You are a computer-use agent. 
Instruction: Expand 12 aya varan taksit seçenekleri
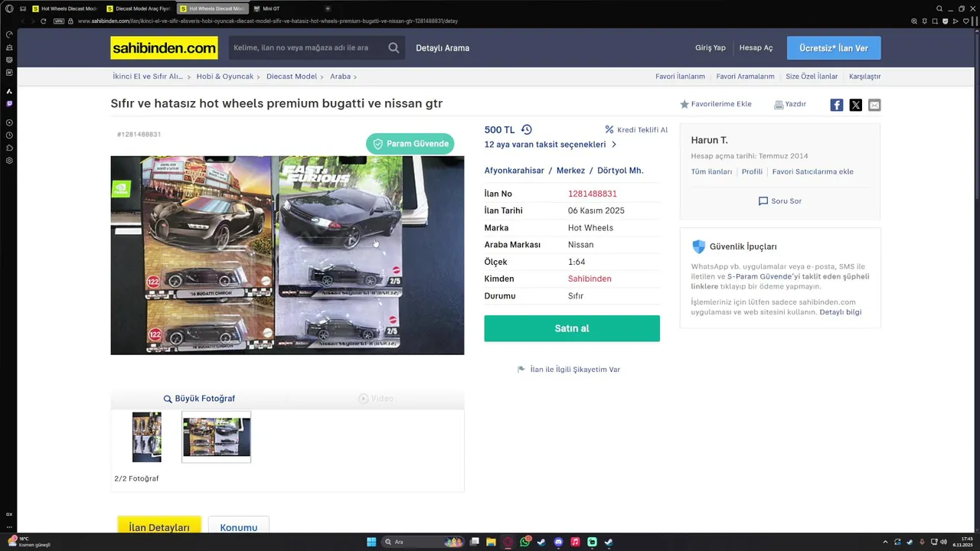click(550, 145)
